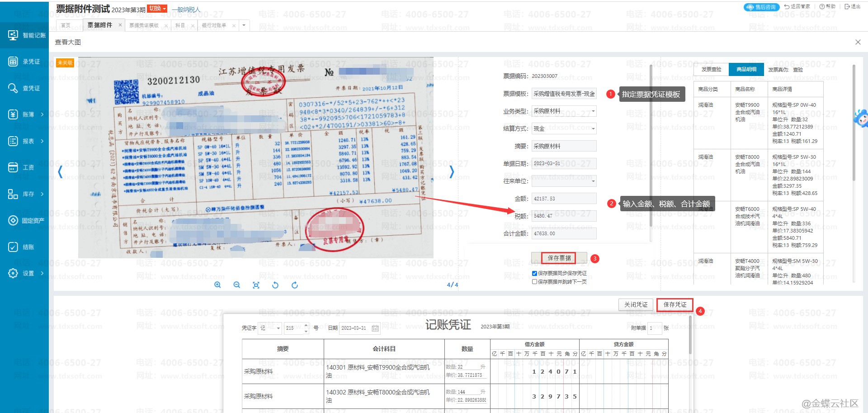Click the 保存票据 button
The image size is (868, 413).
tap(559, 258)
